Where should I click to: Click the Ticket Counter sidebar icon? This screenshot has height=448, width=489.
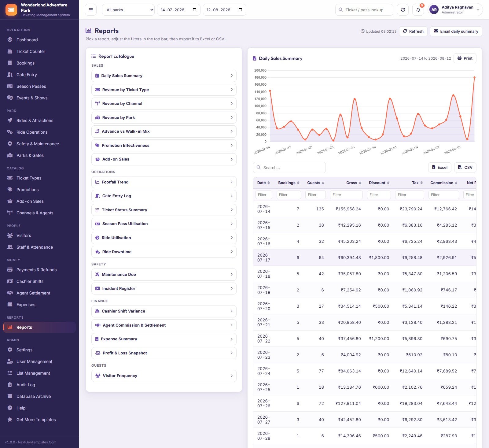pyautogui.click(x=10, y=51)
